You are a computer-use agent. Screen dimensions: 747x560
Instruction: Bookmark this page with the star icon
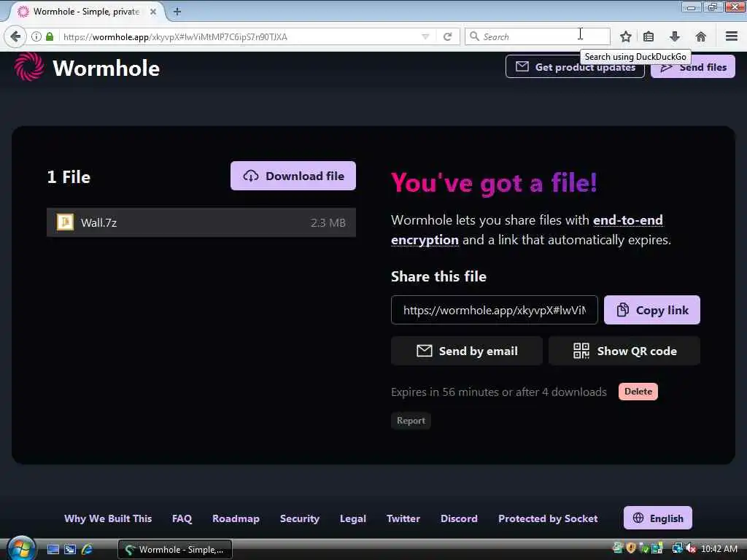625,36
